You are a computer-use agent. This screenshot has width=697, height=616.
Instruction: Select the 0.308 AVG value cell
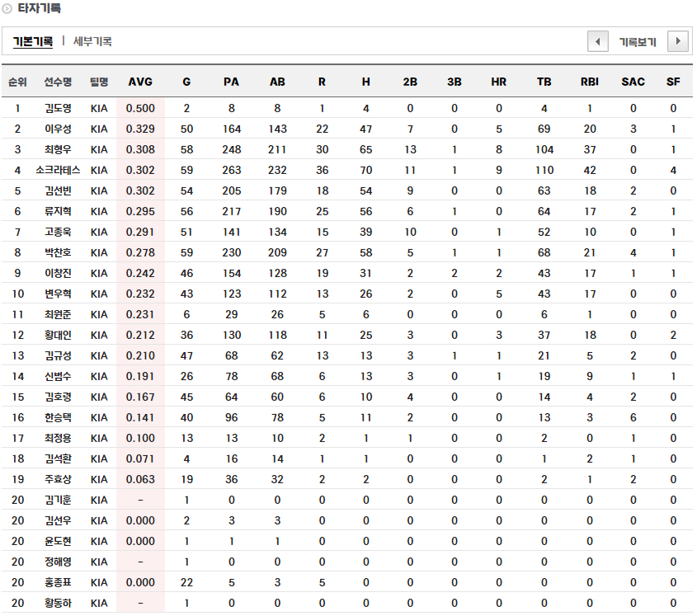(140, 149)
